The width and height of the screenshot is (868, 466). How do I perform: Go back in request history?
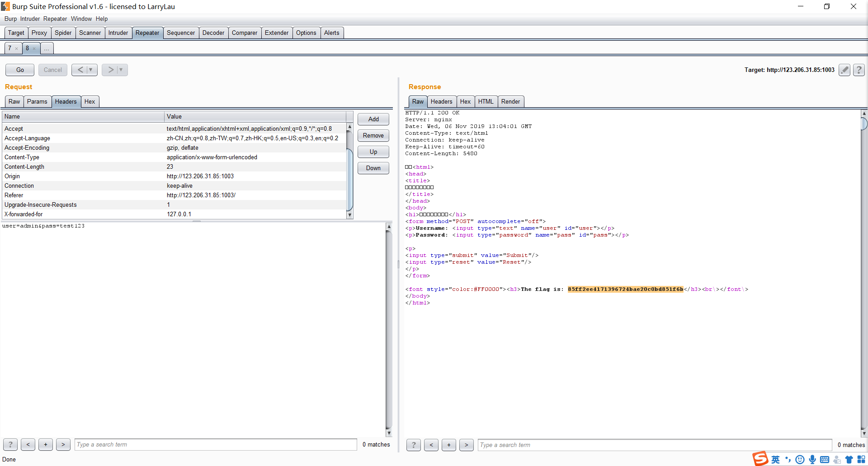(x=80, y=70)
